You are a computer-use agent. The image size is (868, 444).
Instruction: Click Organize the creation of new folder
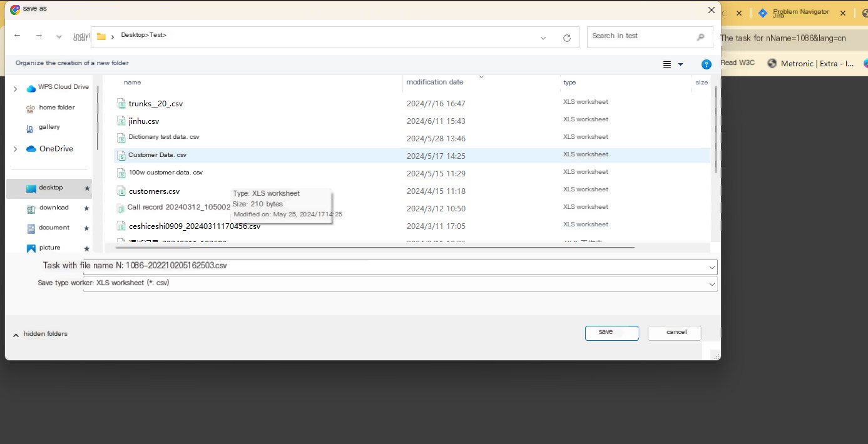72,63
